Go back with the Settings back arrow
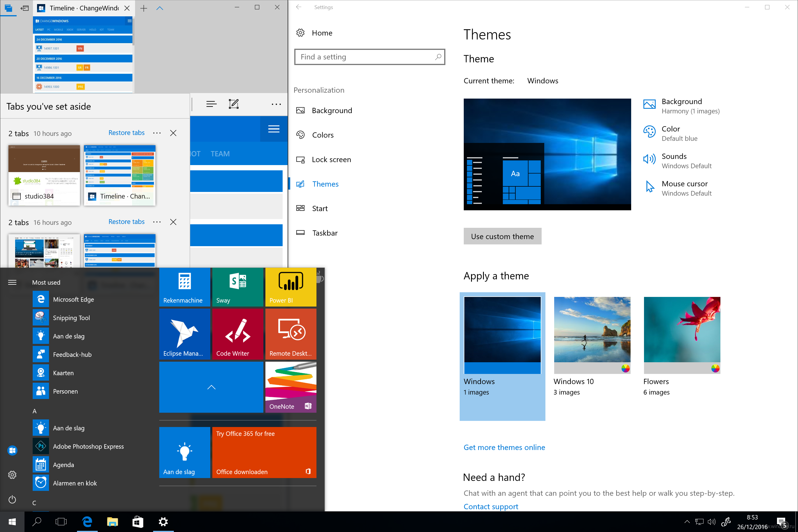Viewport: 798px width, 532px height. 299,7
